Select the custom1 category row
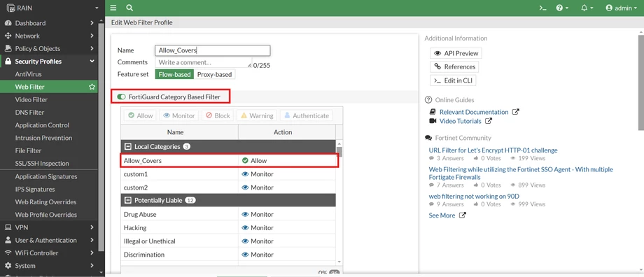Screen dimensions: 644x277 [x=228, y=174]
